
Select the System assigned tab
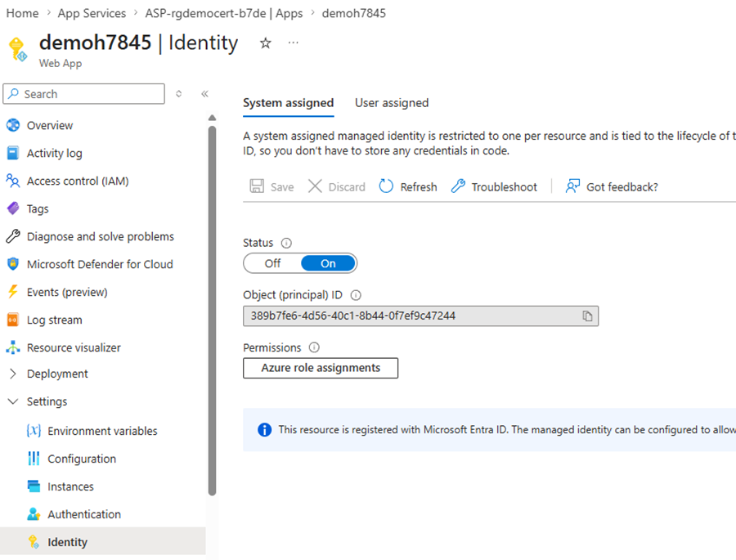coord(288,103)
